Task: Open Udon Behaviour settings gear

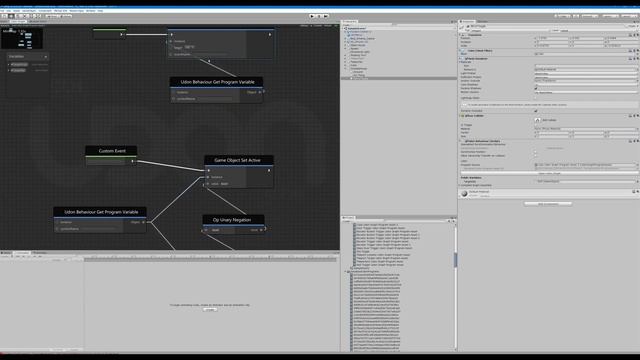Action: tap(638, 141)
